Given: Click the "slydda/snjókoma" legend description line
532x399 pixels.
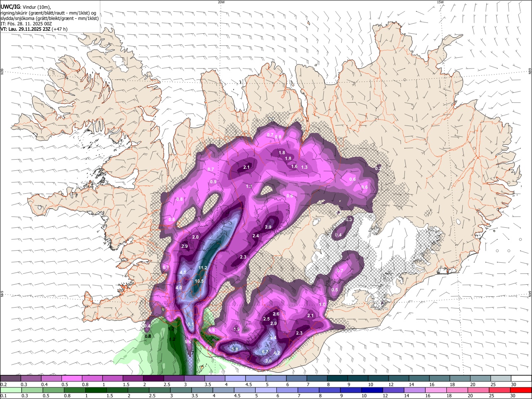Looking at the screenshot, I should click(x=50, y=18).
